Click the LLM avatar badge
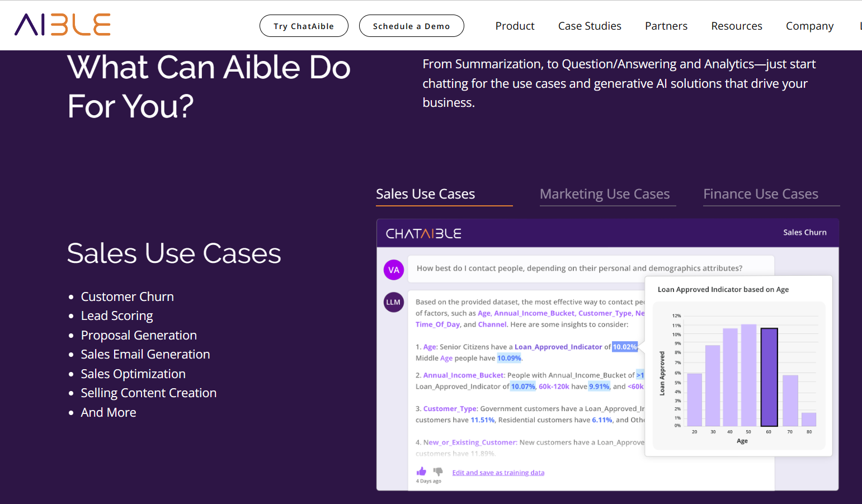This screenshot has width=862, height=504. 393,302
